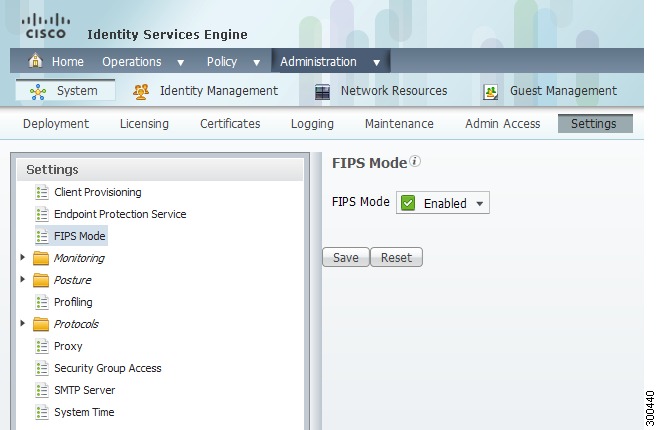This screenshot has height=430, width=657.
Task: Select Proxy in Settings tree
Action: (68, 346)
